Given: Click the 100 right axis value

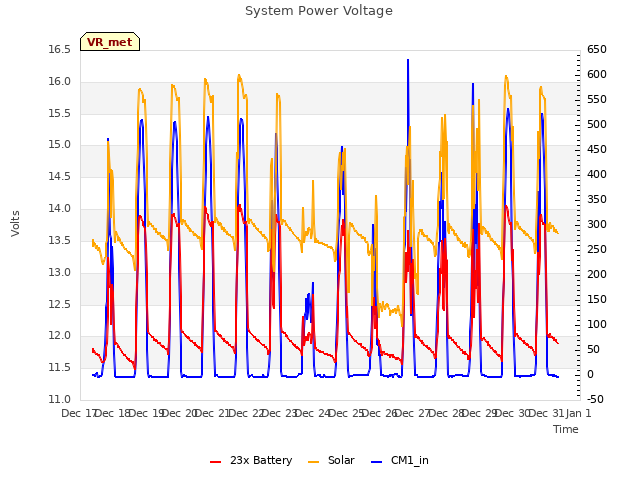Looking at the screenshot, I should tap(597, 324).
